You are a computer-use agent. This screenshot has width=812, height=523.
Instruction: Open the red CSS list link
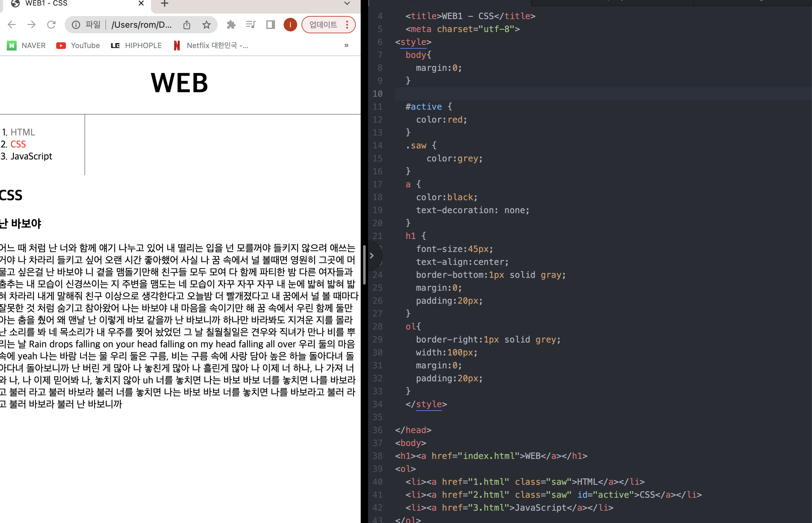[x=18, y=144]
